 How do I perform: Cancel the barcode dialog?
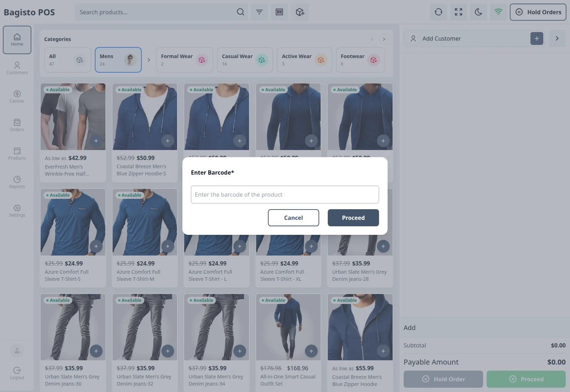click(294, 218)
